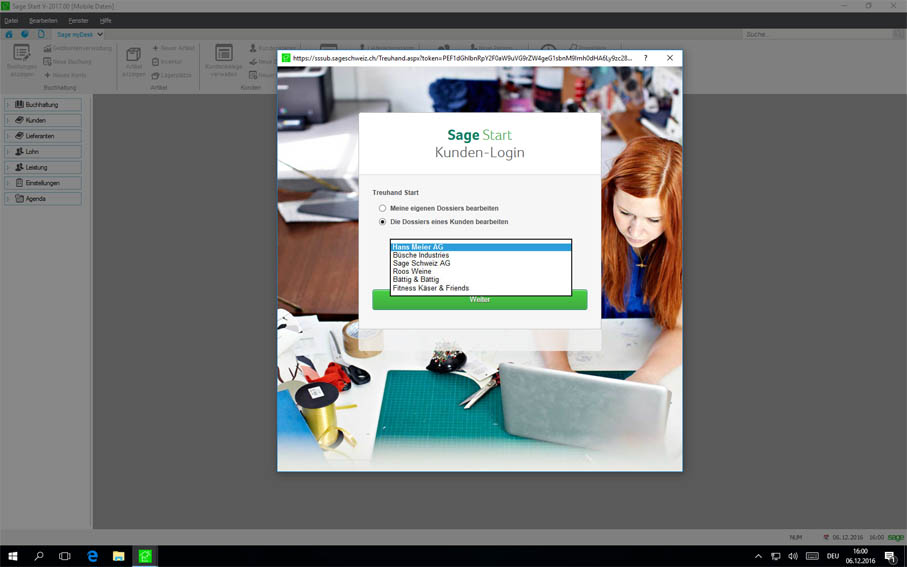The width and height of the screenshot is (907, 567).
Task: Choose Hans Meier AG in customer list
Action: (481, 247)
